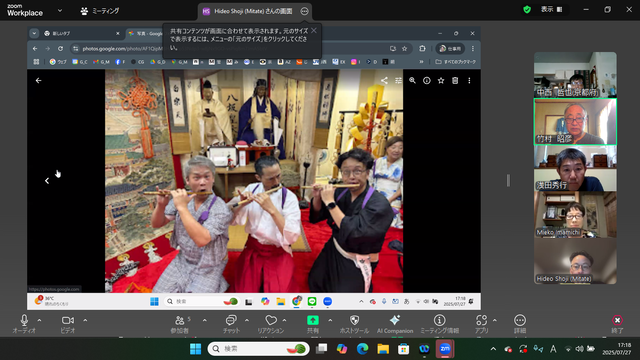The image size is (640, 360).
Task: Expand share options arrow
Action: coord(330,320)
